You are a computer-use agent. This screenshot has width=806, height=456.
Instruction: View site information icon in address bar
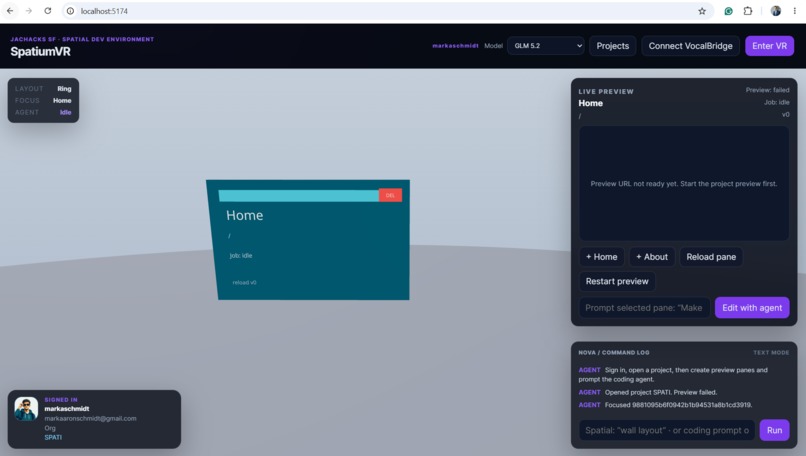click(x=70, y=11)
